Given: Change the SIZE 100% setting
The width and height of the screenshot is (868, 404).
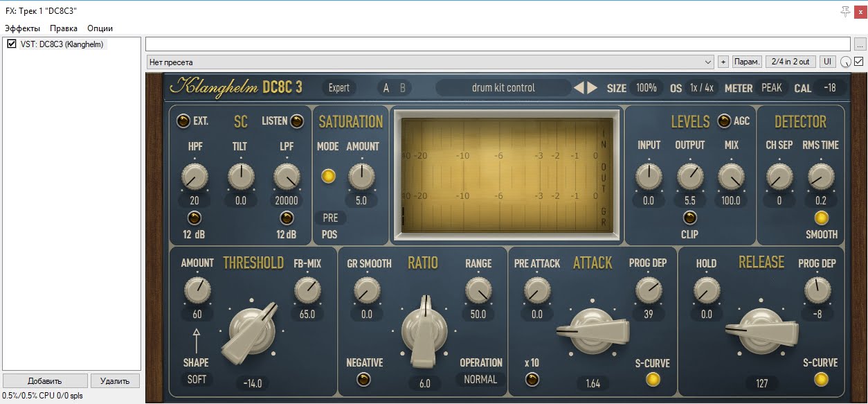Looking at the screenshot, I should tap(647, 88).
